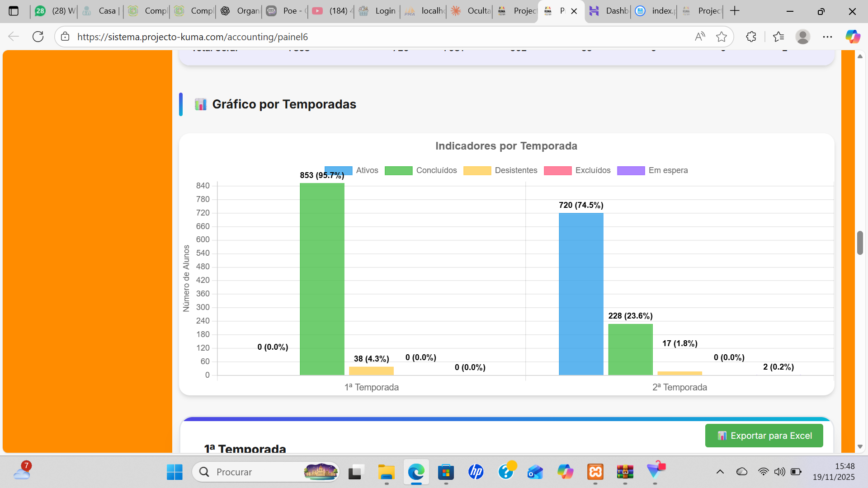The width and height of the screenshot is (868, 488).
Task: Open the browser profile avatar
Action: tap(802, 37)
